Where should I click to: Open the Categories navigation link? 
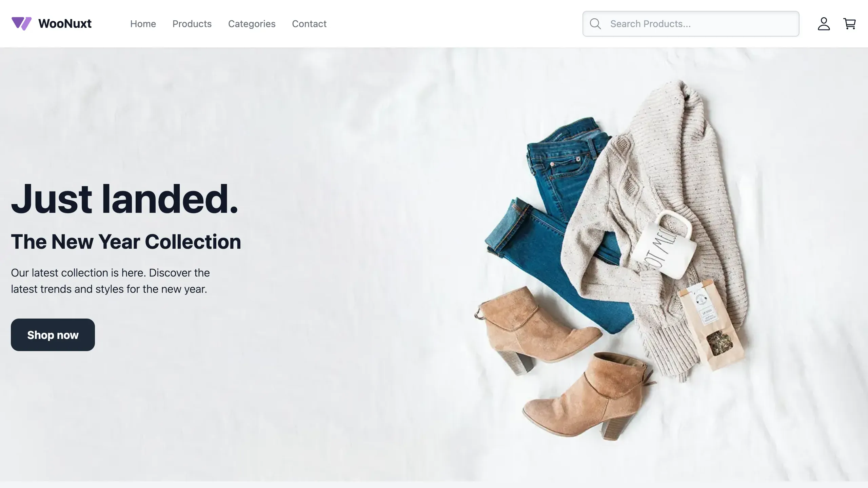click(252, 24)
